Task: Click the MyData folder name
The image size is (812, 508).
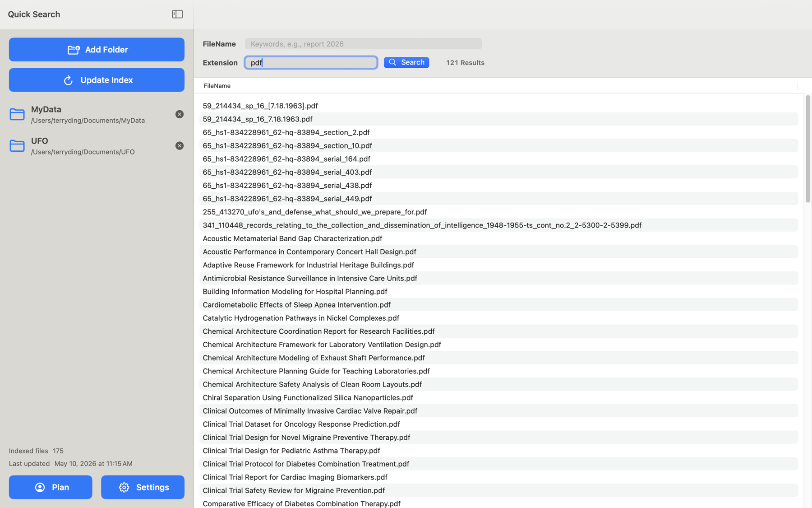Action: (x=46, y=109)
